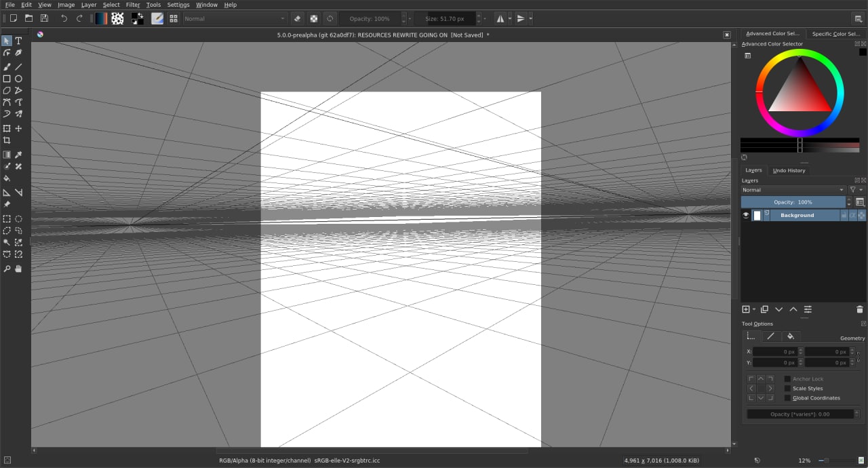868x468 pixels.
Task: Toggle vertical mirror tool
Action: [x=521, y=18]
